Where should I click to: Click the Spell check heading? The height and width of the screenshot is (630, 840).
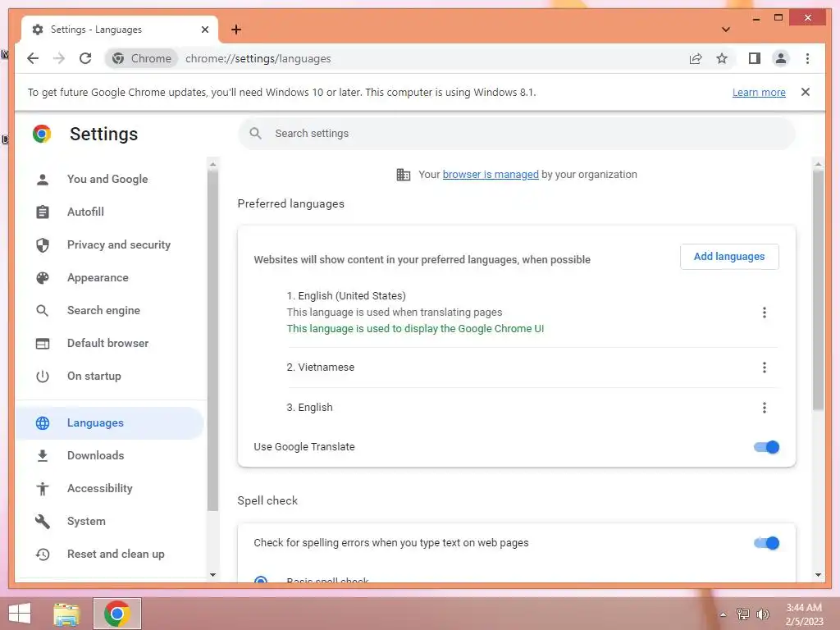(267, 501)
